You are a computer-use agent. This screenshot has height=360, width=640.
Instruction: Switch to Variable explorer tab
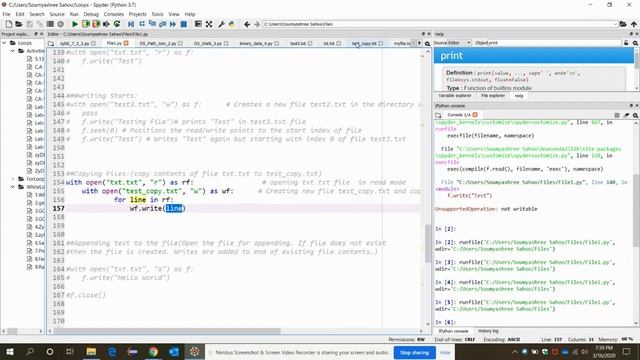(x=455, y=96)
